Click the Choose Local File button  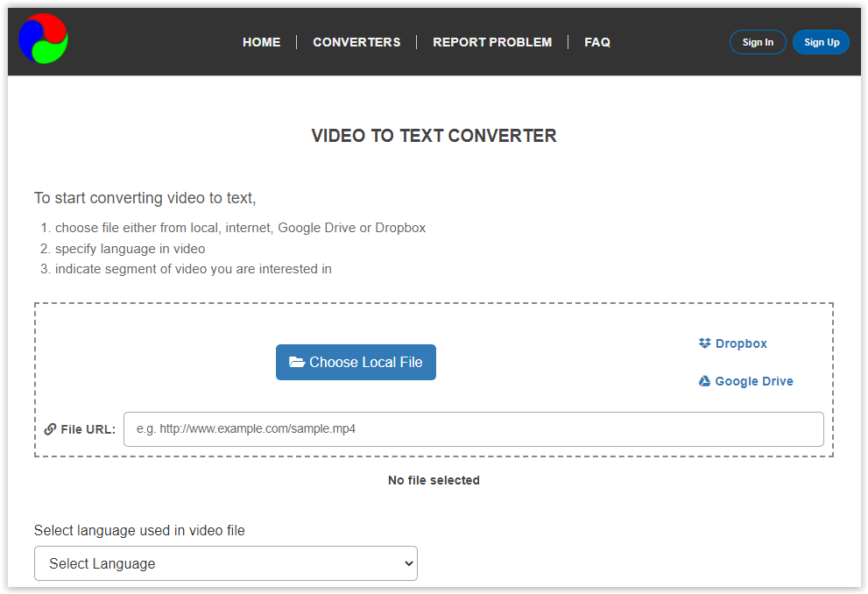pyautogui.click(x=356, y=362)
